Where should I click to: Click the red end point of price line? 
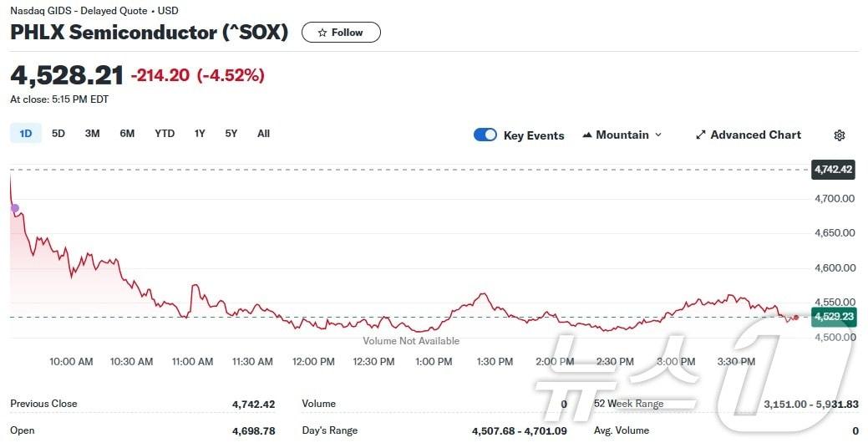click(795, 318)
